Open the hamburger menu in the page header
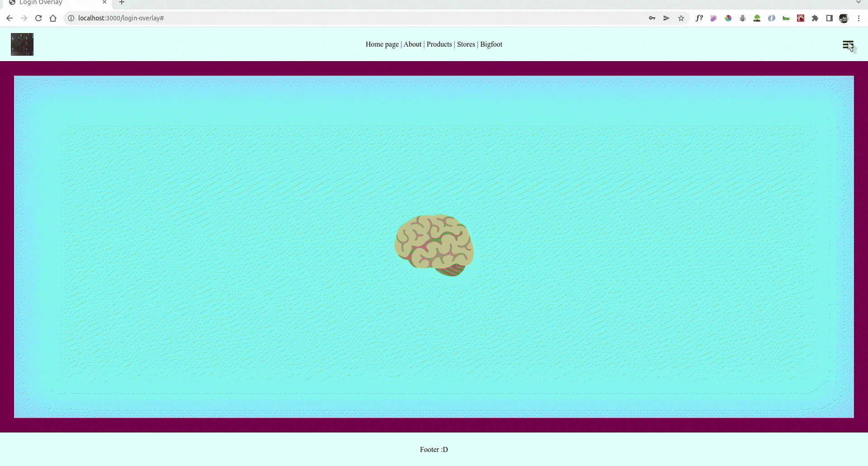 click(848, 44)
